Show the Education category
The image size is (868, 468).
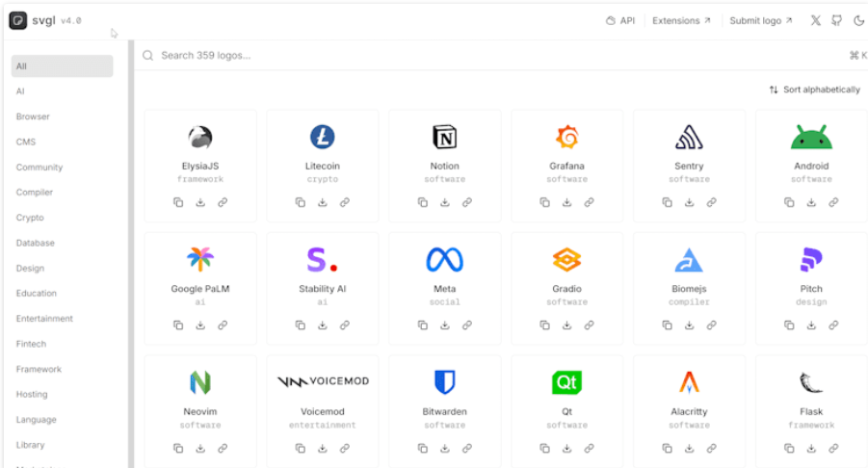point(36,293)
